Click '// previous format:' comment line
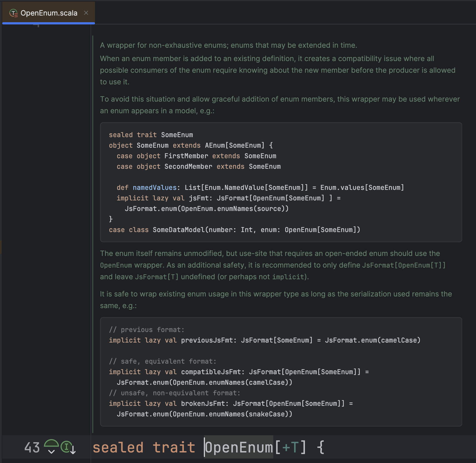The height and width of the screenshot is (463, 476). tap(147, 330)
